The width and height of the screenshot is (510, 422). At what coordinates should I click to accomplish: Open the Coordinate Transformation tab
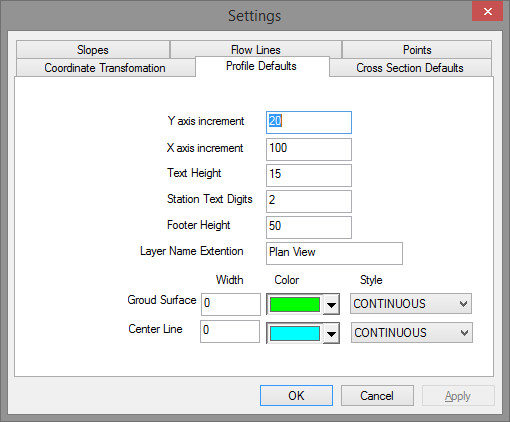point(105,68)
